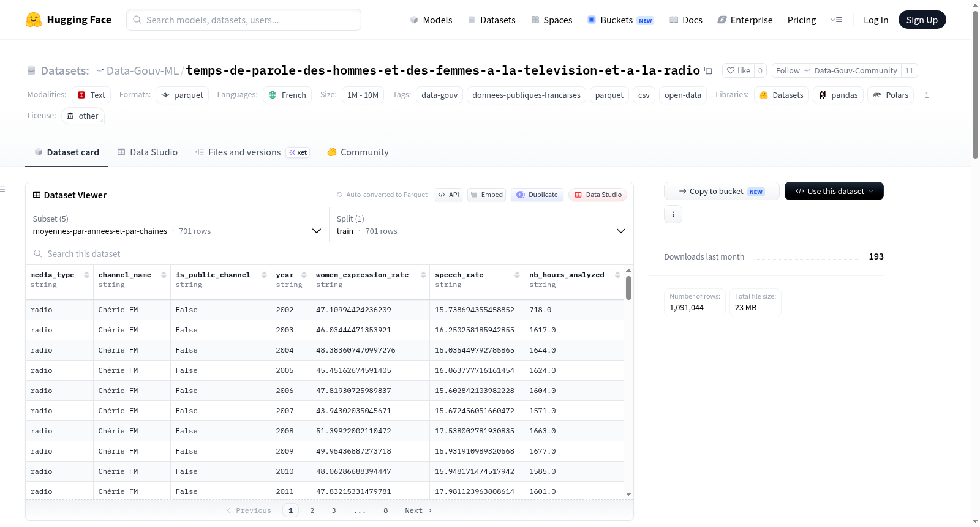Image resolution: width=980 pixels, height=527 pixels.
Task: Open Enterprise in the top navigation
Action: (745, 20)
